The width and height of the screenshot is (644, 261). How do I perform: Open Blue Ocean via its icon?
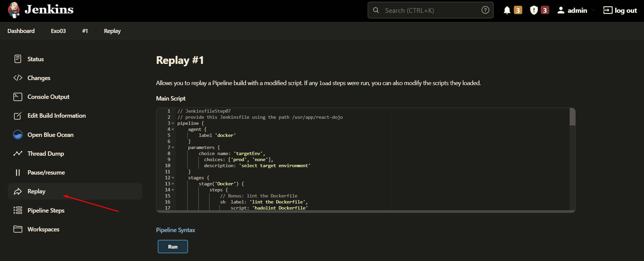coord(18,135)
